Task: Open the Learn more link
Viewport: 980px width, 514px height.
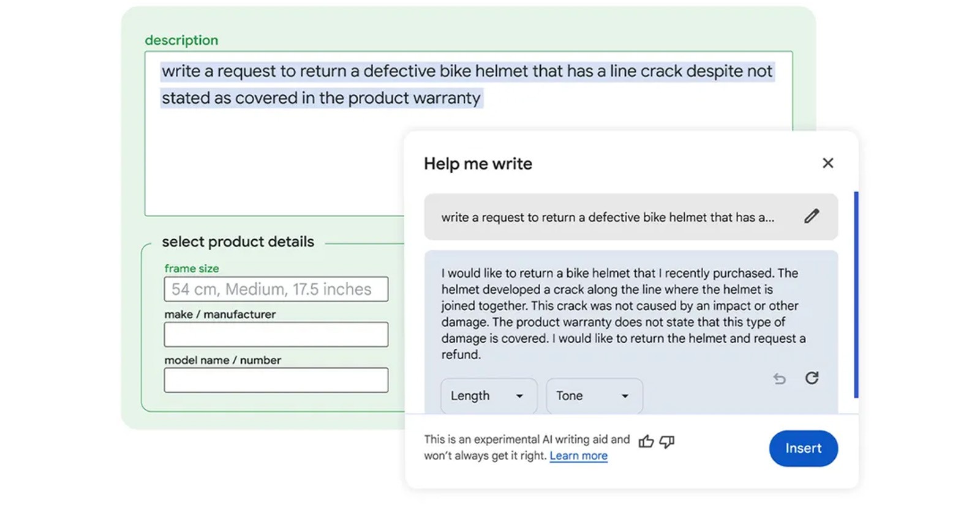Action: click(578, 456)
